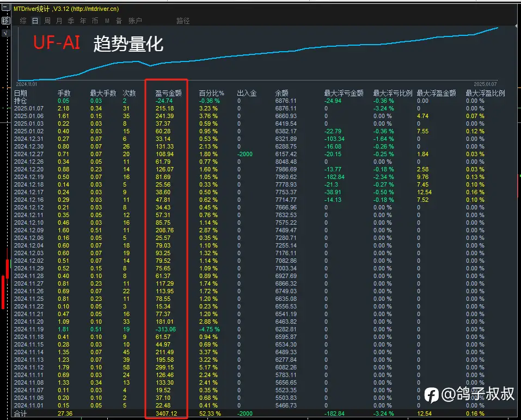Viewport: 521px width, 420px height.
Task: Click the 2024.11.01 chart start date label
Action: click(x=27, y=84)
